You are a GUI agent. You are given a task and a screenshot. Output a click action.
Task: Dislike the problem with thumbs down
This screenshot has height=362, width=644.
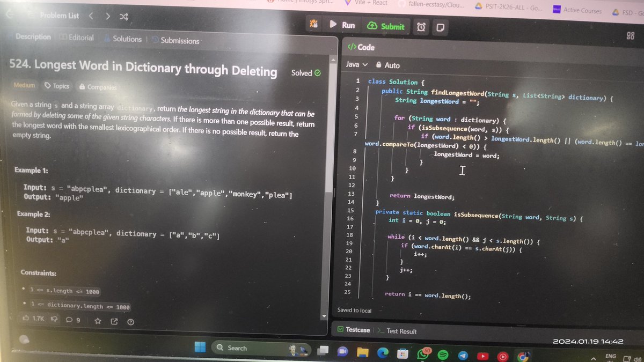point(54,319)
